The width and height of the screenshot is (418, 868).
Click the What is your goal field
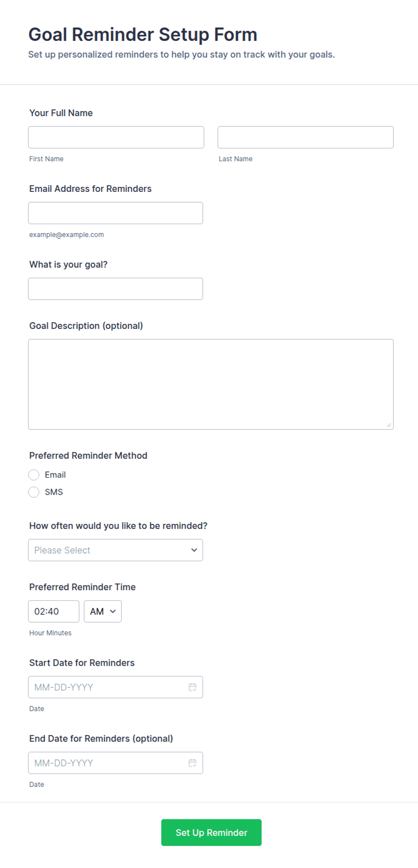(116, 289)
